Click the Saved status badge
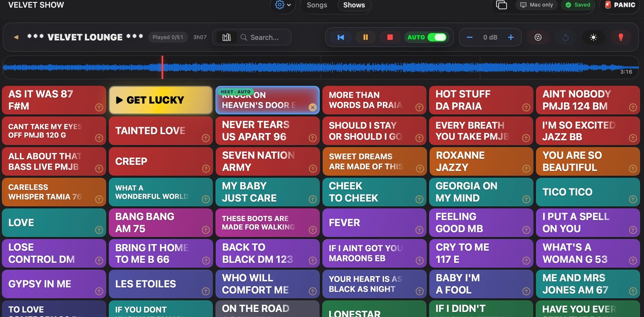Screen dimensions: 644x317 (578, 5)
